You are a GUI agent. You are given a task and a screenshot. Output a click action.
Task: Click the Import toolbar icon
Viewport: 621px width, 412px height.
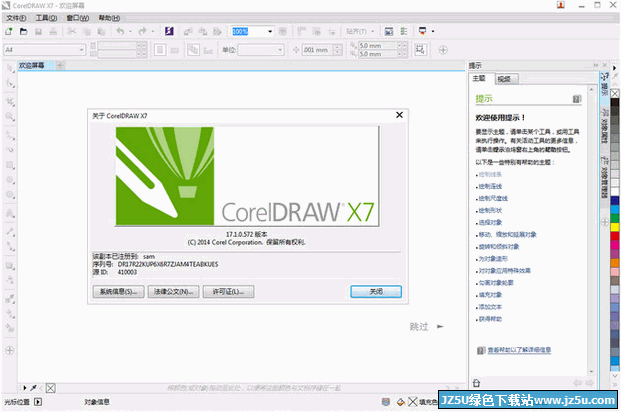(188, 31)
